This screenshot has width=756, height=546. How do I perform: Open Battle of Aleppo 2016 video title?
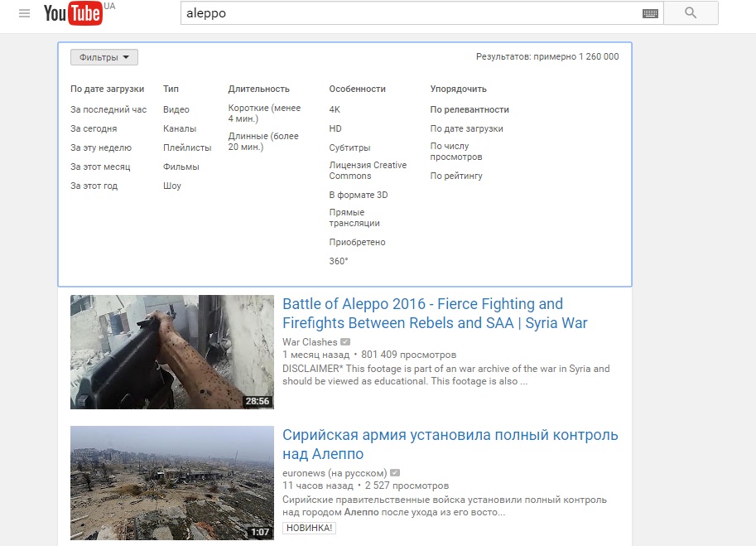435,313
